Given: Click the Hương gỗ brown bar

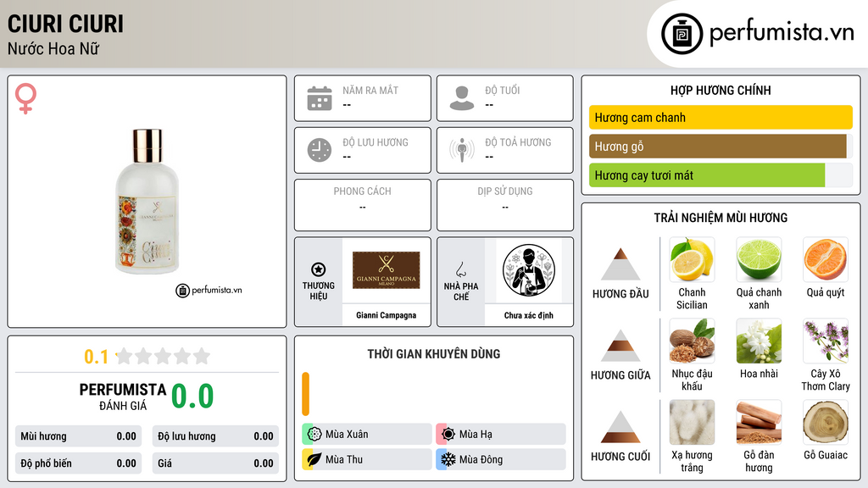Looking at the screenshot, I should [718, 146].
